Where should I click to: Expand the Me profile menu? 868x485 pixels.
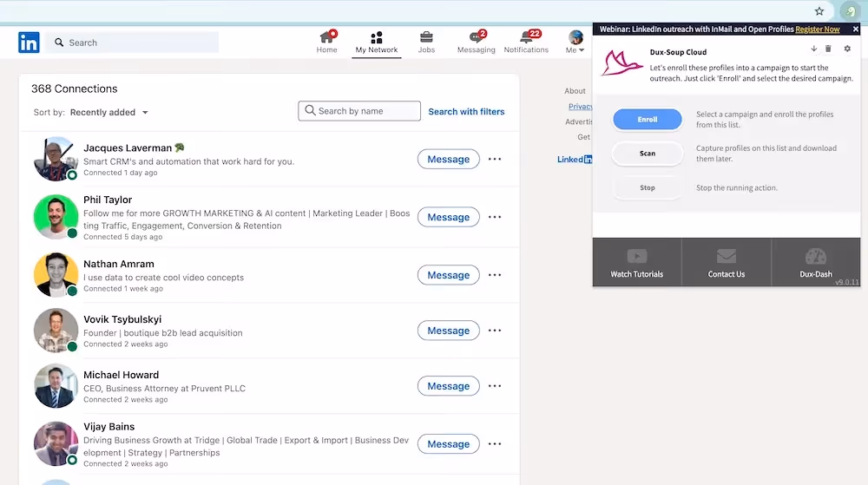click(x=575, y=42)
